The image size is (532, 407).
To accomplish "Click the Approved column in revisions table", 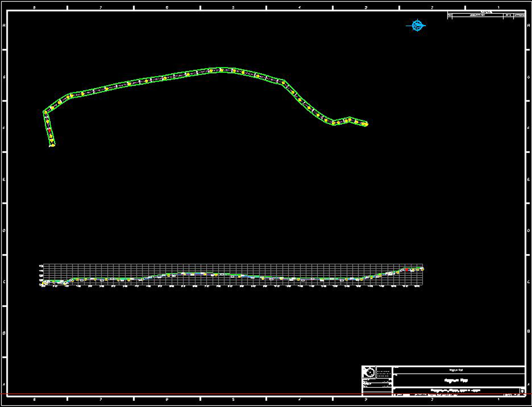I will click(x=519, y=16).
